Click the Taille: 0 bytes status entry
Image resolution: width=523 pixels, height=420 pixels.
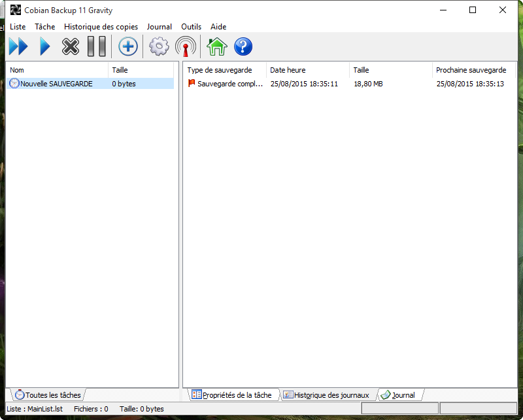142,409
